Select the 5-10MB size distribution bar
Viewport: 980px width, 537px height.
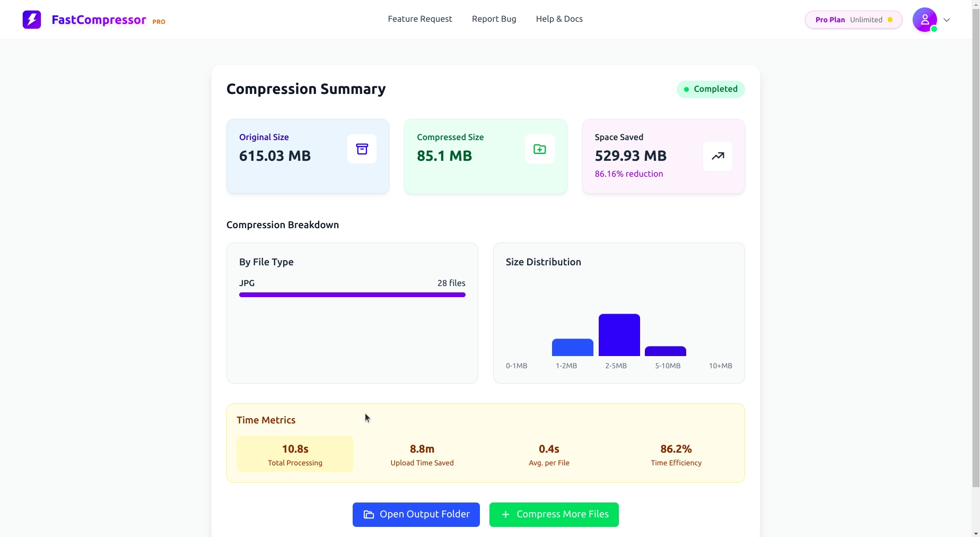tap(666, 351)
